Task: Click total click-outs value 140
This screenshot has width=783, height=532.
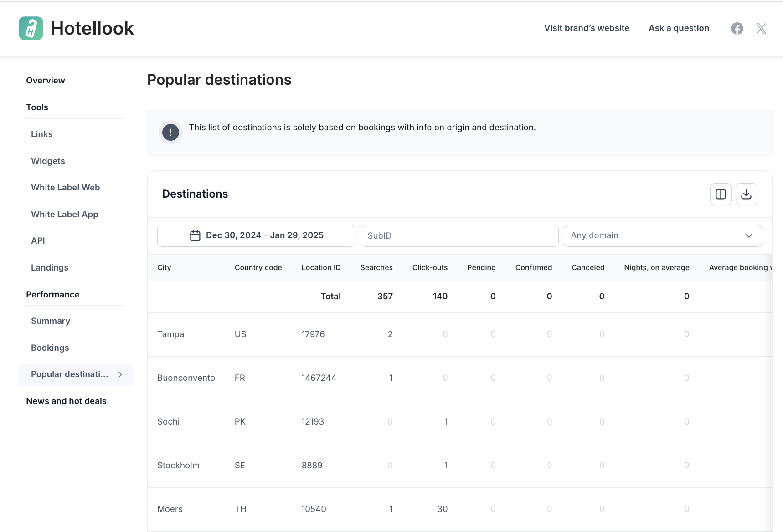Action: tap(440, 297)
